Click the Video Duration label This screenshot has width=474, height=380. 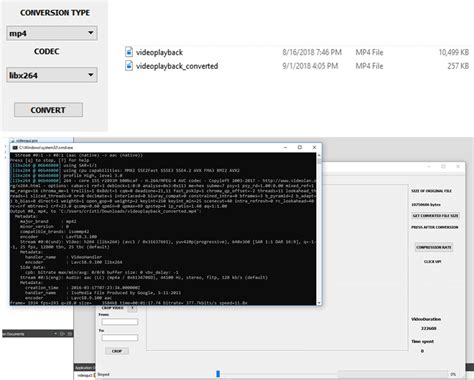pyautogui.click(x=426, y=319)
